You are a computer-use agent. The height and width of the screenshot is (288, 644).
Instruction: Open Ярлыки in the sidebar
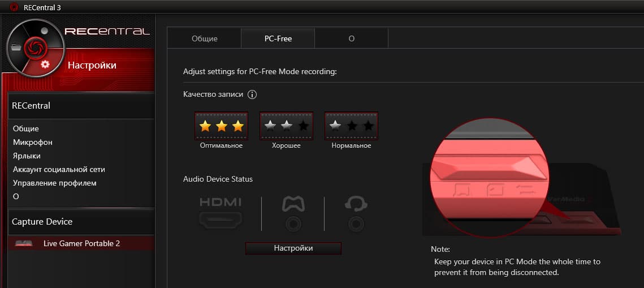27,156
